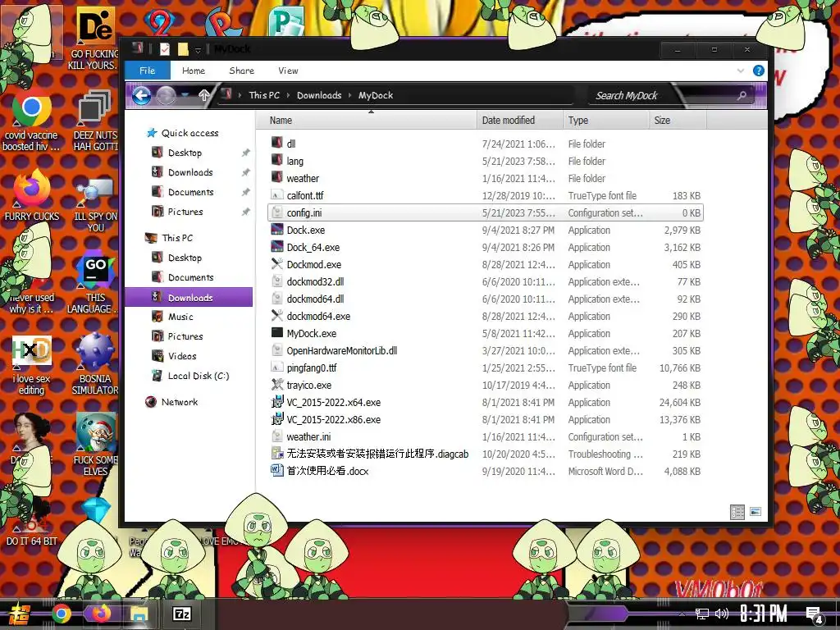Go up one folder level
Image resolution: width=840 pixels, height=630 pixels.
tap(204, 96)
